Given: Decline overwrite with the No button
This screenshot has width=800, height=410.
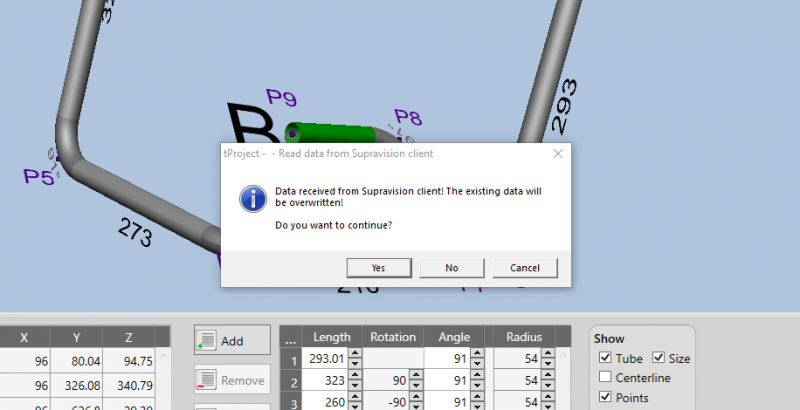Looking at the screenshot, I should tap(452, 268).
